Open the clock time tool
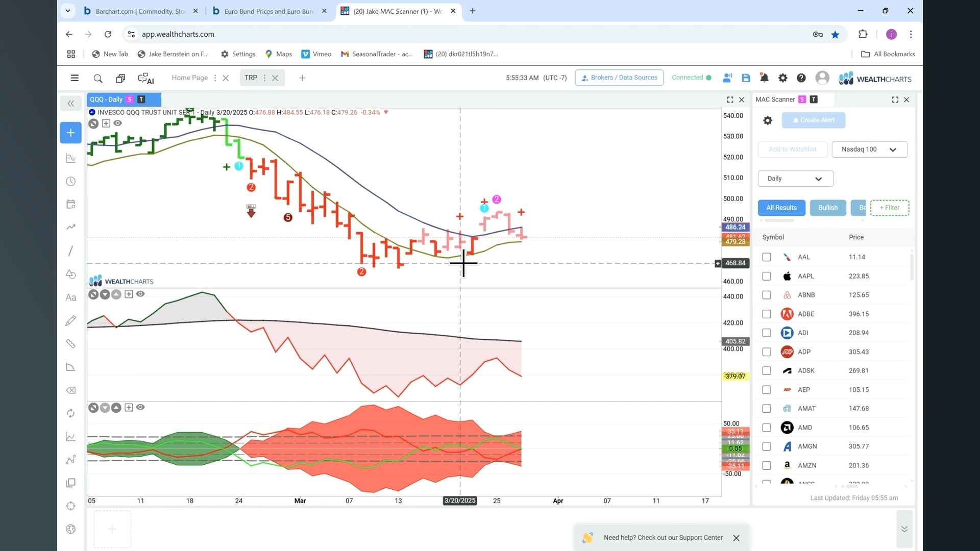The image size is (980, 551). [71, 182]
